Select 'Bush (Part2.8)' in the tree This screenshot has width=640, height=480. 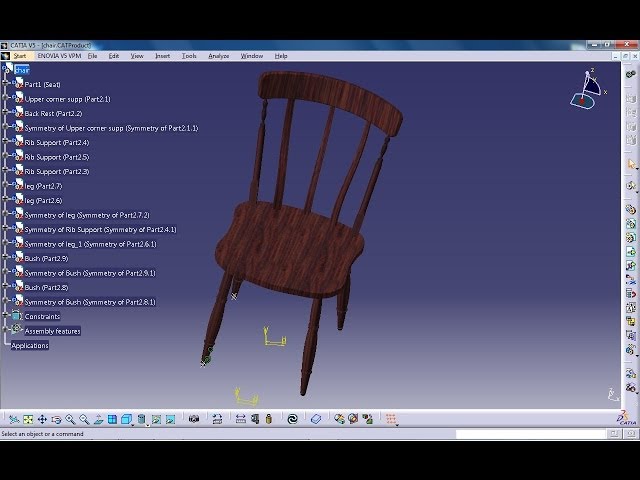46,287
